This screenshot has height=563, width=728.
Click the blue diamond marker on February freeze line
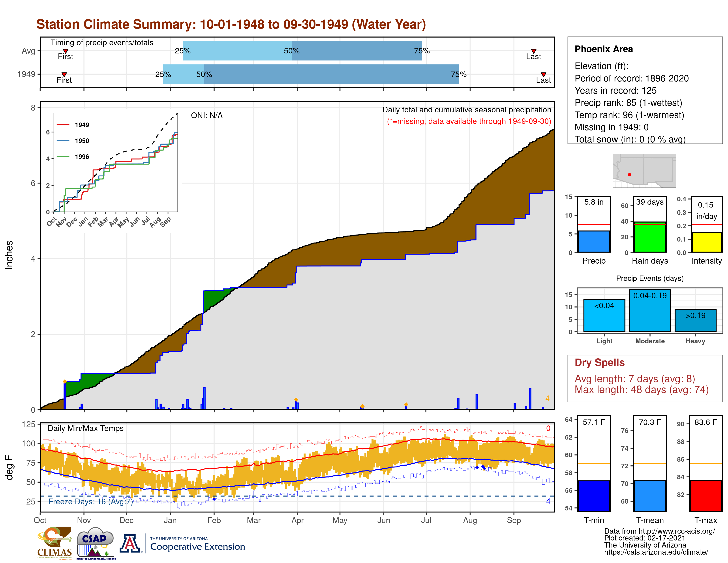pyautogui.click(x=214, y=499)
